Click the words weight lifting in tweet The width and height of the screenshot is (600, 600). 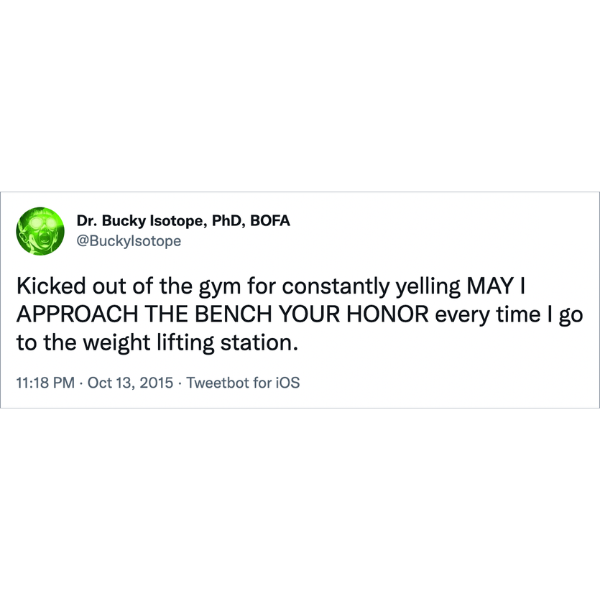tap(148, 342)
